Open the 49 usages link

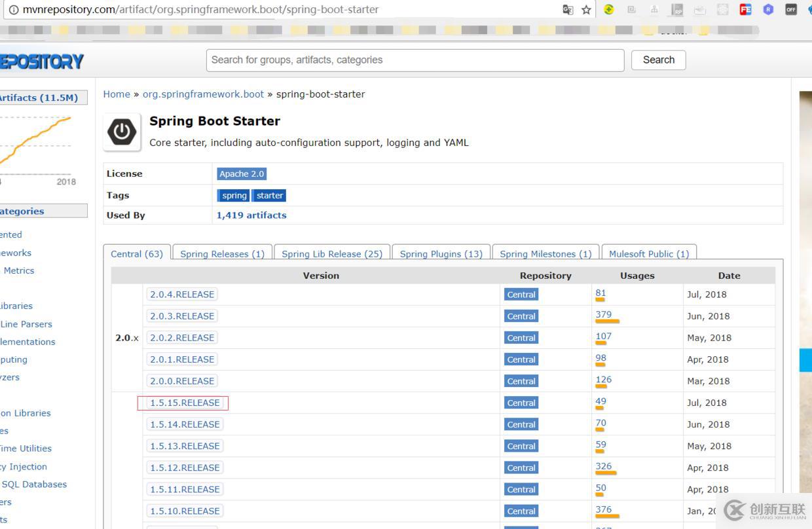point(600,401)
